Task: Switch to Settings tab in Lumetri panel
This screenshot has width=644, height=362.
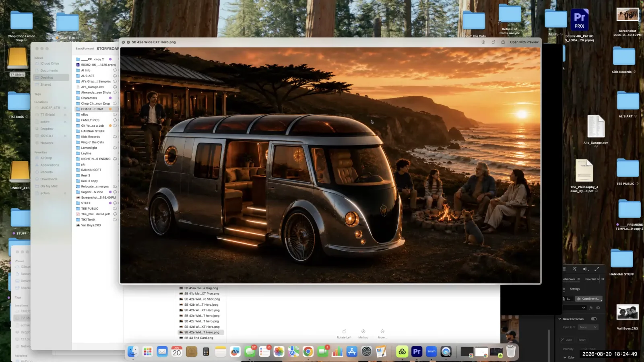Action: (575, 289)
